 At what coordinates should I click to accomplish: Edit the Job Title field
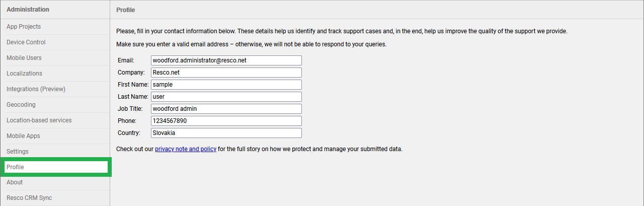point(226,109)
